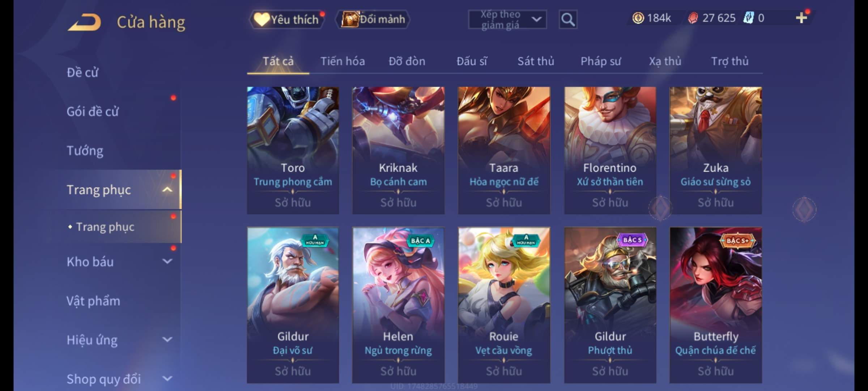The image size is (868, 391).
Task: Expand the Hiệu ứng sidebar section
Action: point(167,340)
